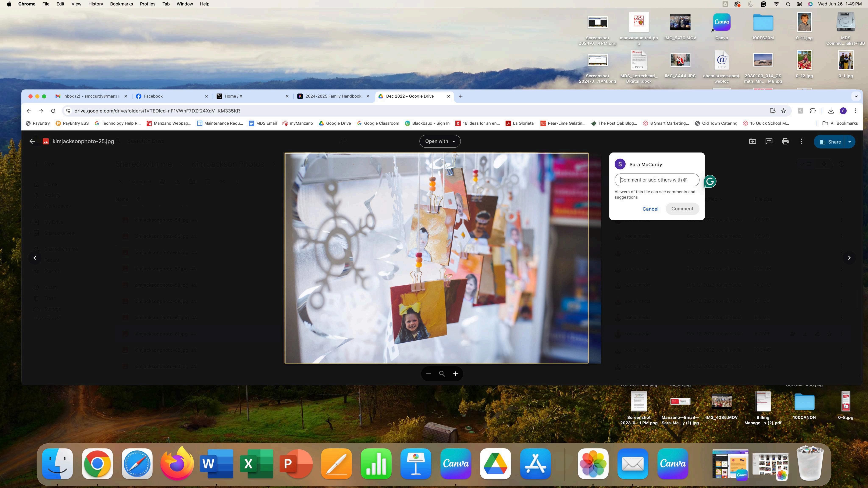Open the Bookmarks menu in menu bar
Screen dimensions: 868x488
point(121,4)
